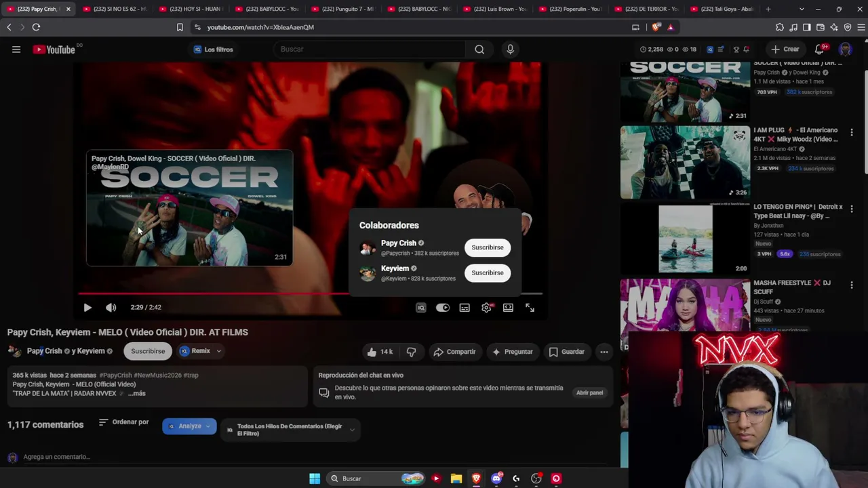Open the browser main menu
868x488 pixels.
861,27
